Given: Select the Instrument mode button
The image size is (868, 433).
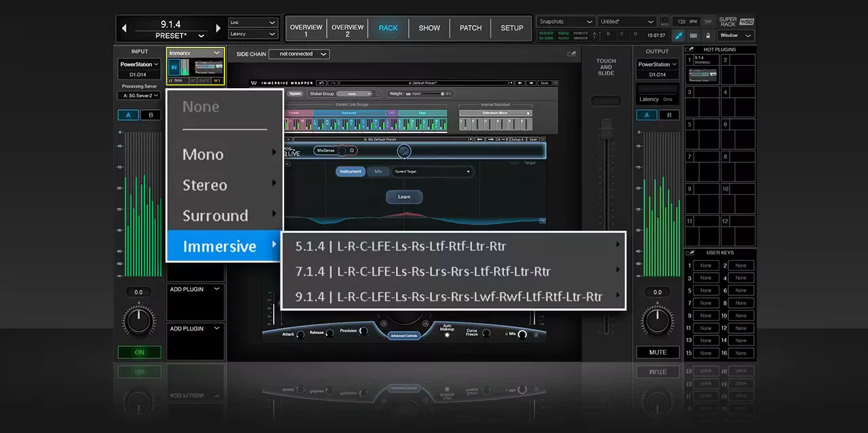Looking at the screenshot, I should pos(351,172).
